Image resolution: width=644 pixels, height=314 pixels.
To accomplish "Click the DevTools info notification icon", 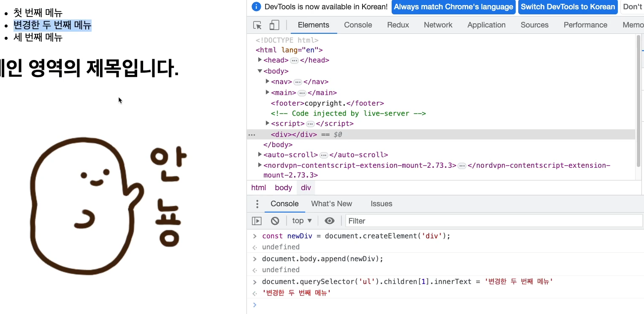I will [256, 7].
